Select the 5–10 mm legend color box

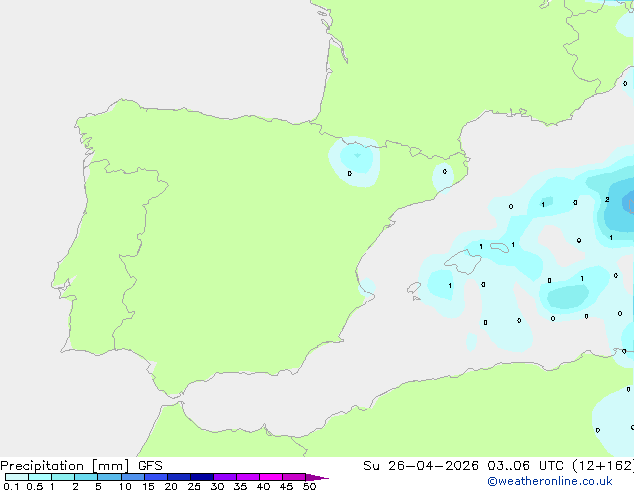click(x=109, y=477)
